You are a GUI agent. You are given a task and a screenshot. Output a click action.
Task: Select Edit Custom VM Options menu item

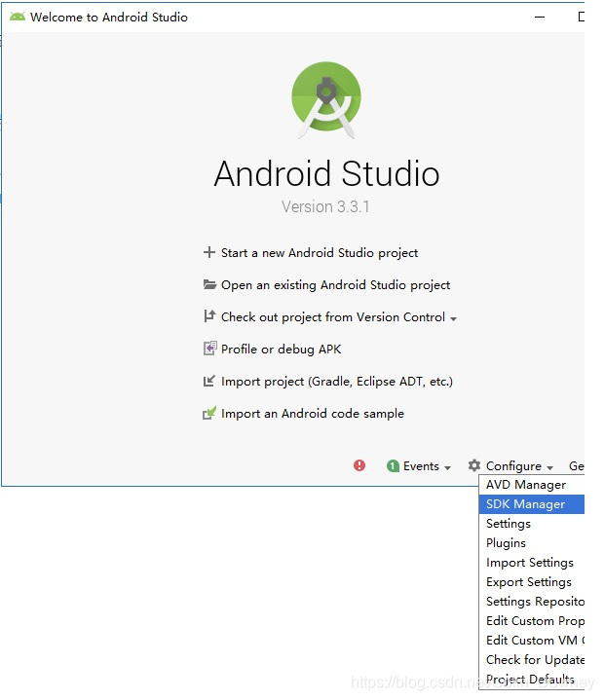[532, 641]
